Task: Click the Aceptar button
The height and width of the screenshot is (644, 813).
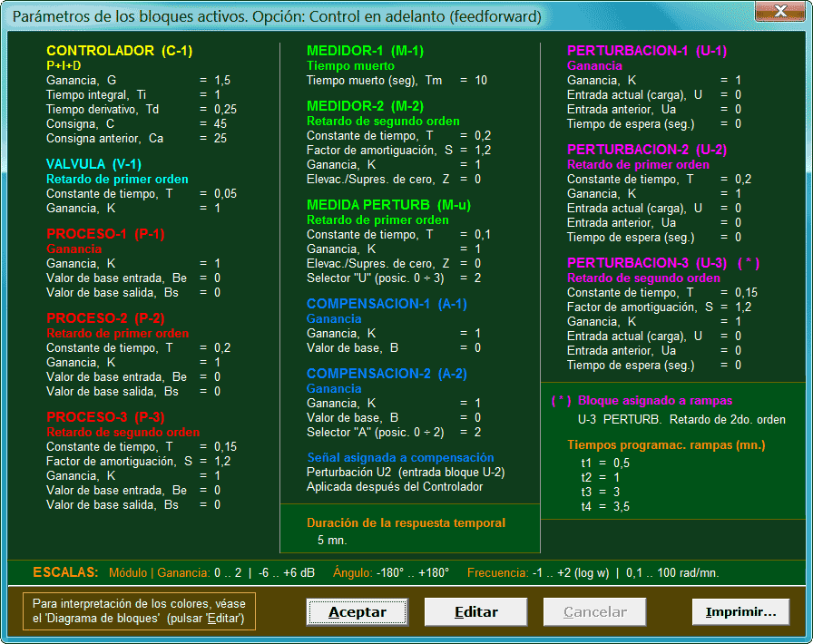Action: [357, 611]
